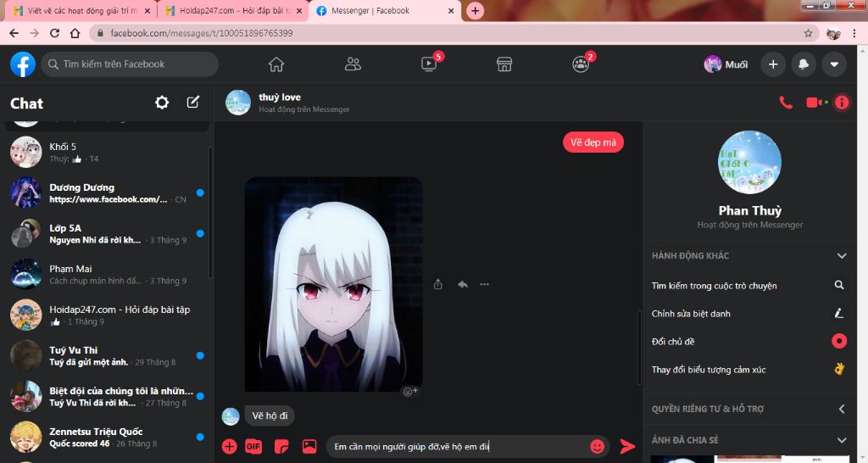Image resolution: width=868 pixels, height=463 pixels.
Task: Click Tìm kiếm trong cuộc trò chuyện
Action: click(x=749, y=285)
